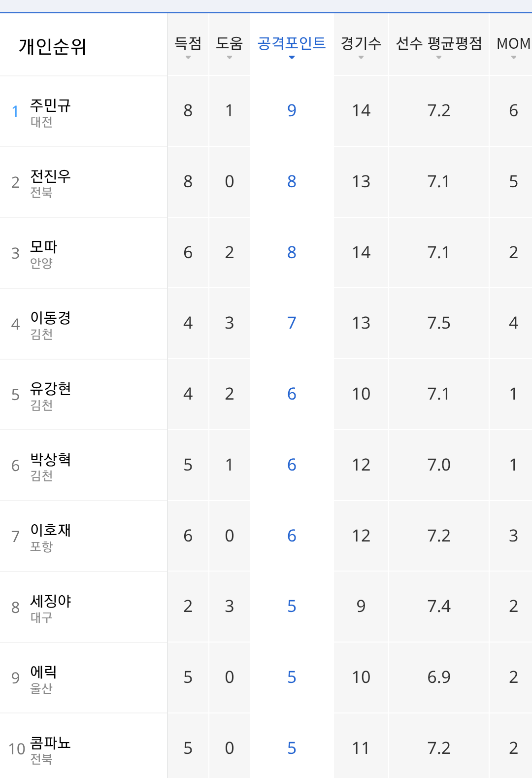
Task: Sort by 선수 평균평점 arrow
Action: coord(439,58)
